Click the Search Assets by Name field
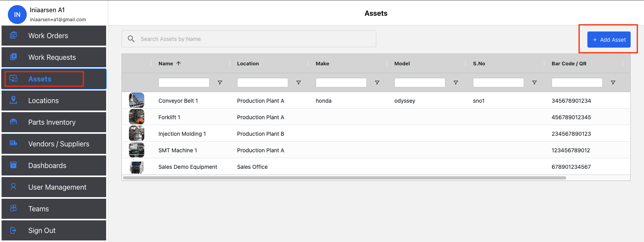The width and height of the screenshot is (644, 242). [x=249, y=39]
